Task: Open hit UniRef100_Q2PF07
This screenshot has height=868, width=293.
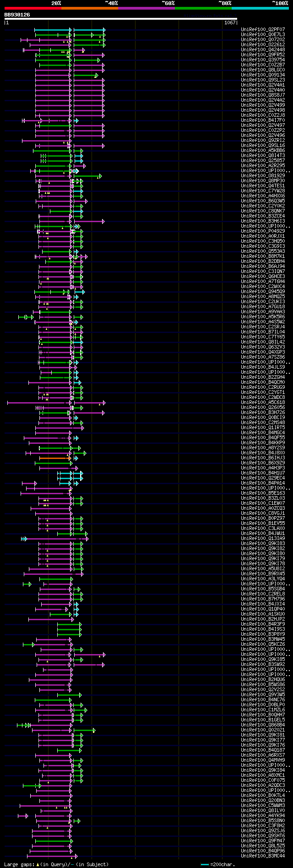Action: (x=263, y=30)
